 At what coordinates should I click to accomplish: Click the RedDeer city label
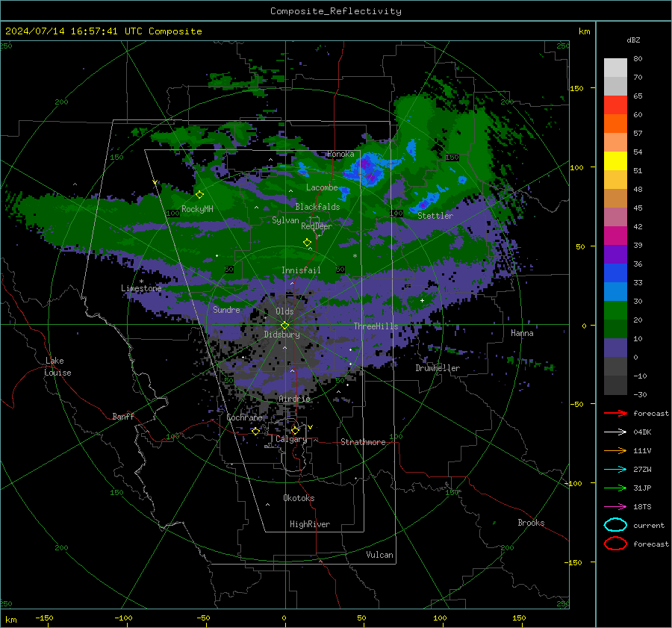point(317,226)
